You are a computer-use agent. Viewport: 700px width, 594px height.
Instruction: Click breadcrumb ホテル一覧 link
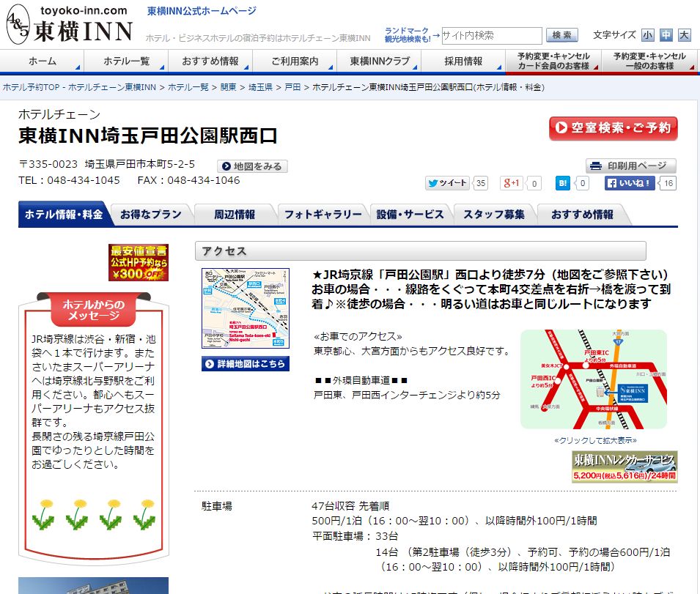188,87
